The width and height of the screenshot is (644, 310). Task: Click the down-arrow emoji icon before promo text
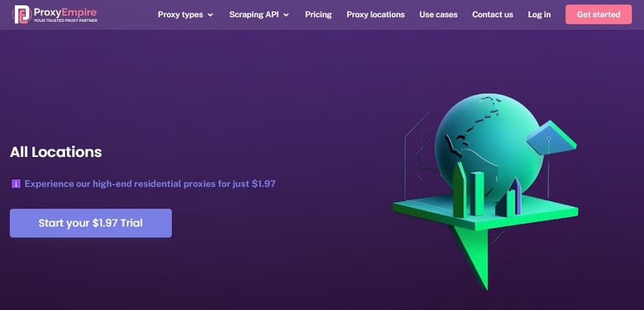click(15, 184)
